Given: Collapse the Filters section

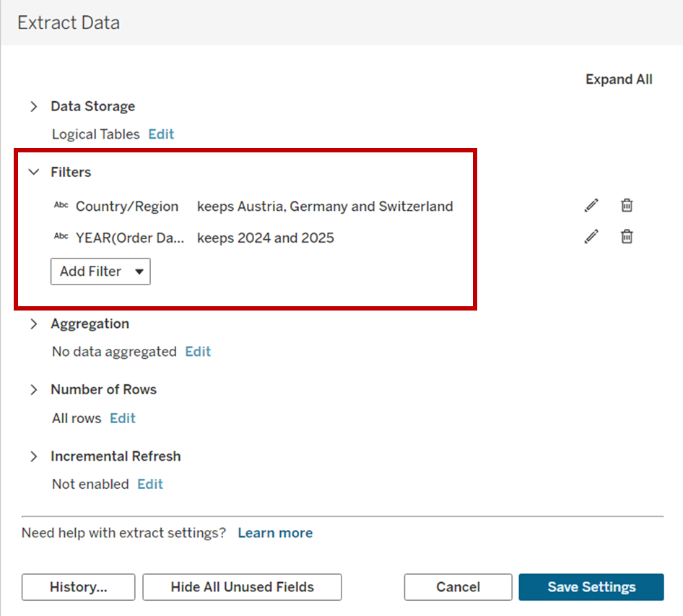Looking at the screenshot, I should coord(33,173).
